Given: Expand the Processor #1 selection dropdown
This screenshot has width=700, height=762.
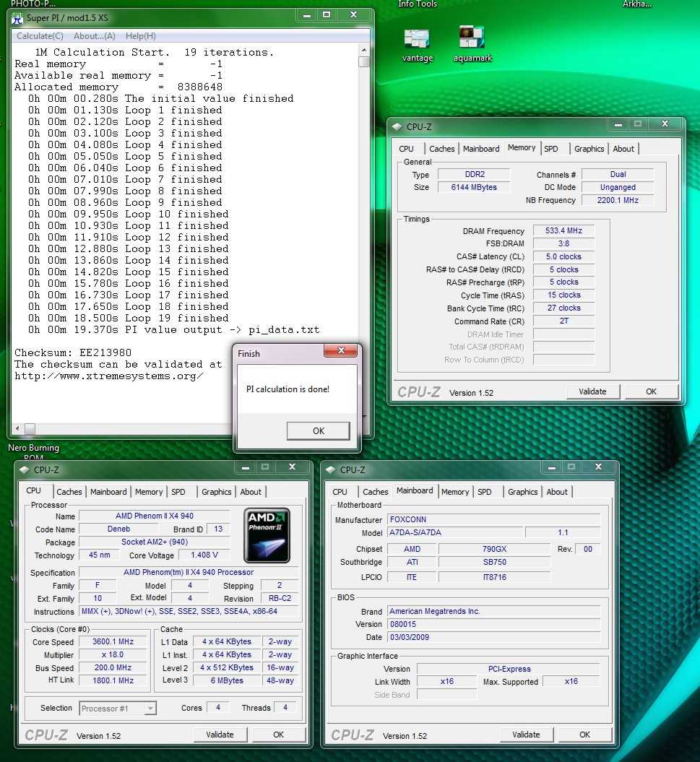Looking at the screenshot, I should point(150,708).
